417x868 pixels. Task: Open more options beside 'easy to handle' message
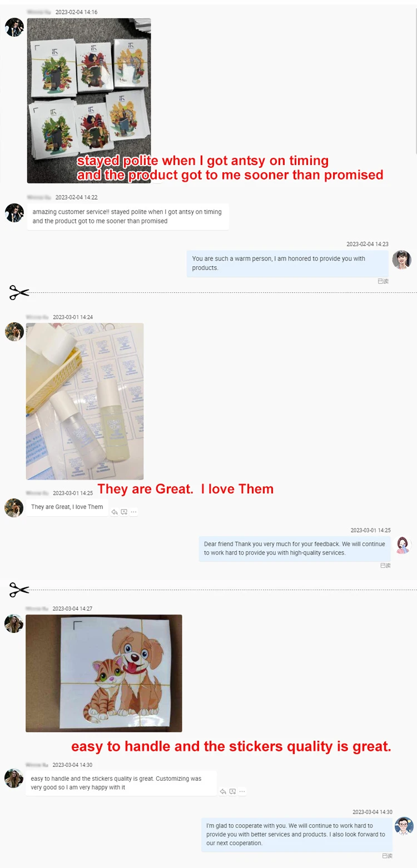pyautogui.click(x=242, y=792)
